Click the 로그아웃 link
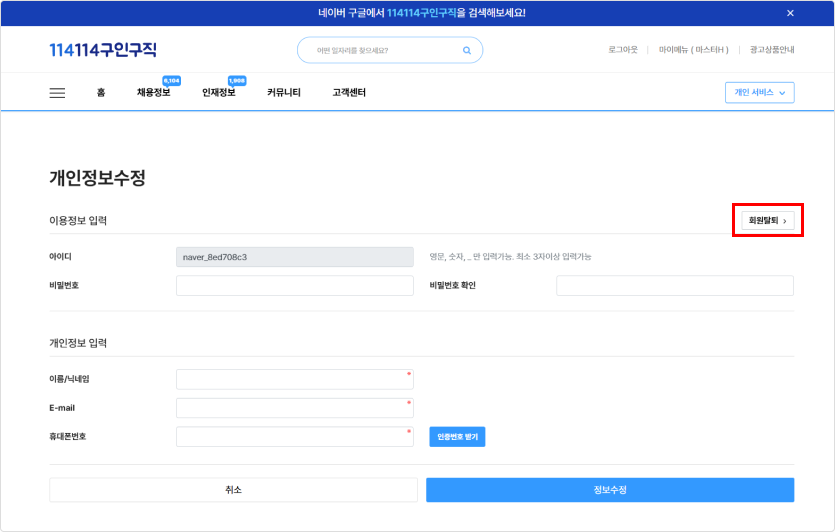 click(x=623, y=50)
